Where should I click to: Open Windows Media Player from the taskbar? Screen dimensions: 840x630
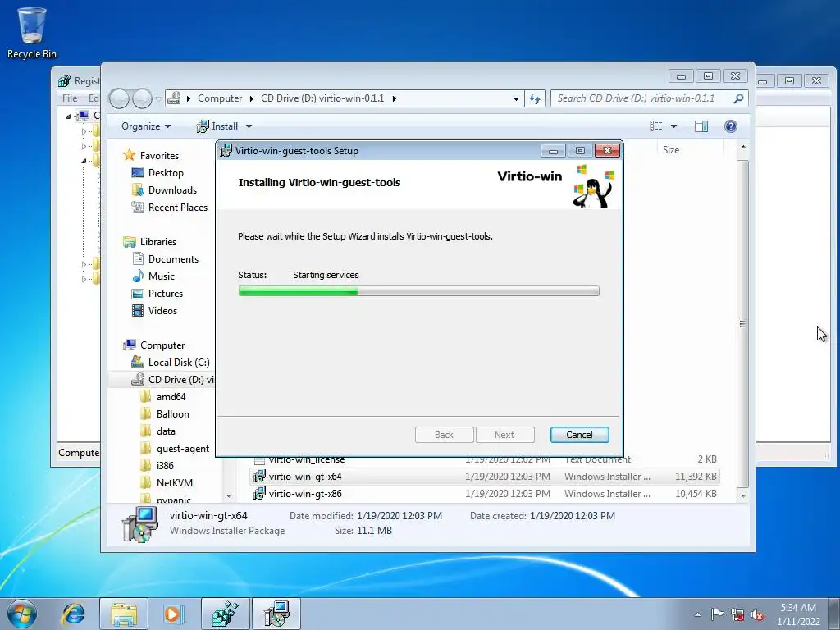point(173,614)
